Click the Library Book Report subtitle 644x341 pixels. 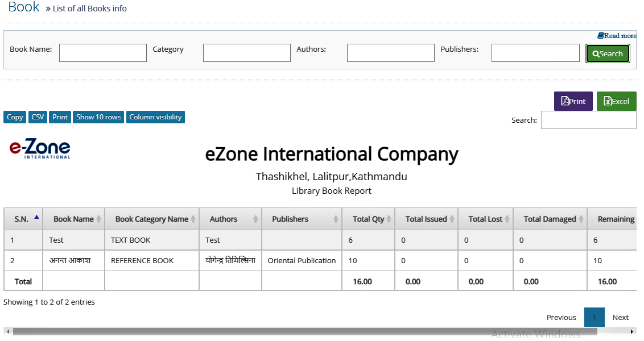tap(332, 191)
